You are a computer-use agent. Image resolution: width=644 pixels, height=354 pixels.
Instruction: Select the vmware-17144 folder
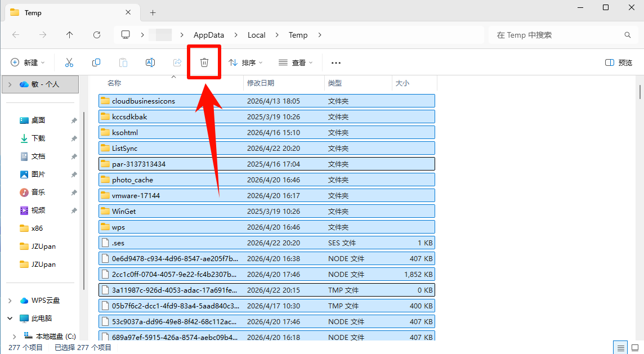coord(267,195)
